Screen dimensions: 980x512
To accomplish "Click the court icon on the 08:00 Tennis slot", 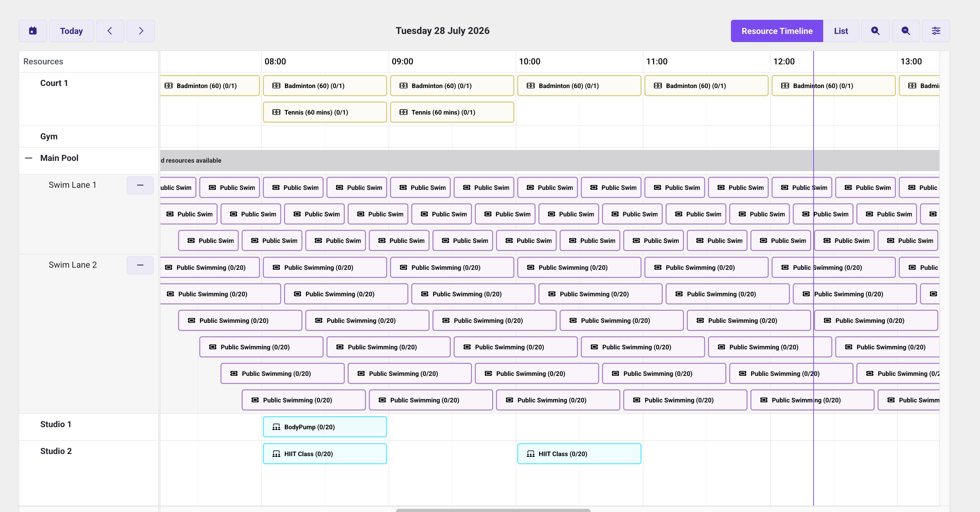I will tap(276, 112).
